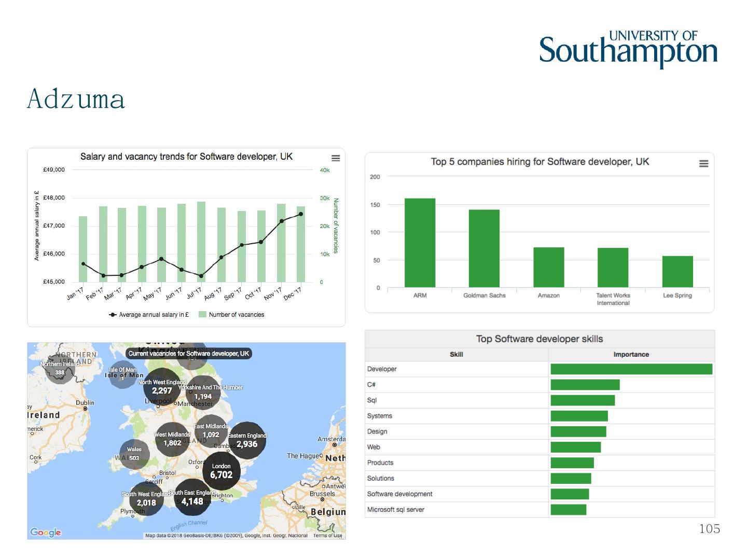Click the "Top Software developer skills" table title

tap(539, 339)
